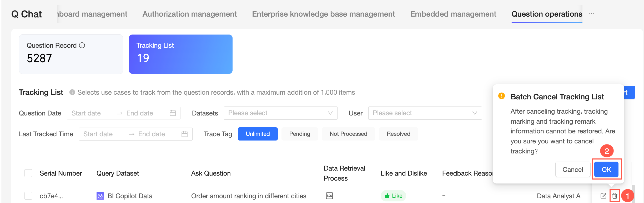644x203 pixels.
Task: Click Cancel in the confirmation popup
Action: coord(572,170)
